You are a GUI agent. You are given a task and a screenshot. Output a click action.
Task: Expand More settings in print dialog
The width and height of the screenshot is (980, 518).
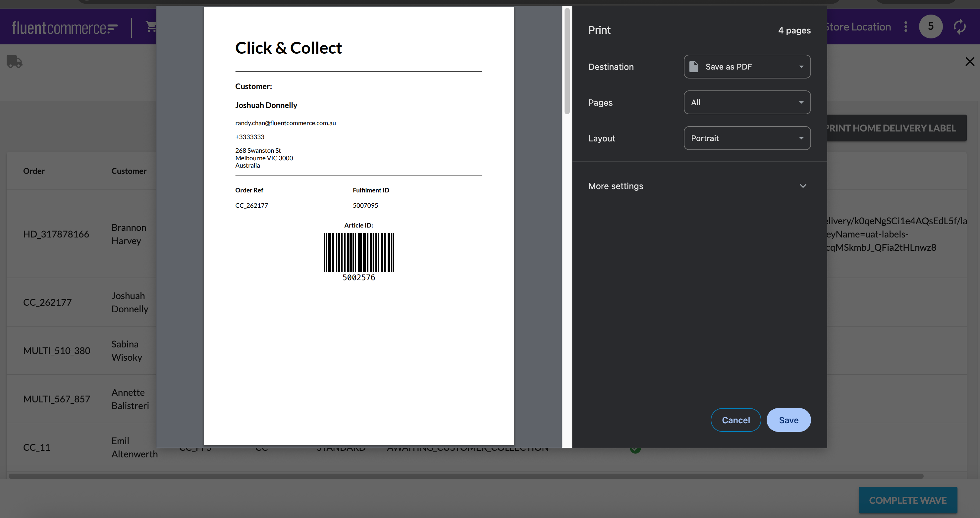pos(697,186)
